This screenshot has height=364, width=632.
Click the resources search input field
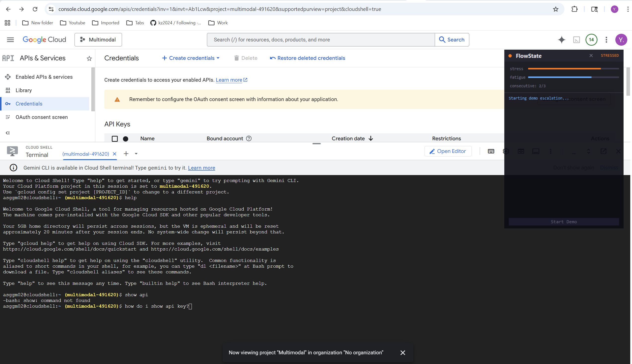tap(321, 40)
